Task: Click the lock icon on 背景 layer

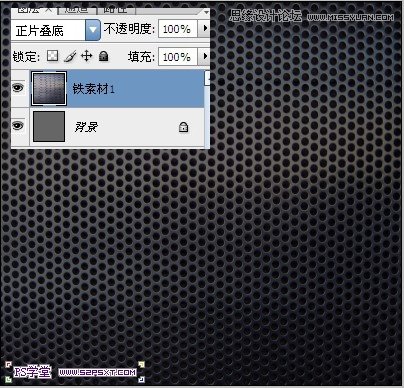Action: pos(183,127)
